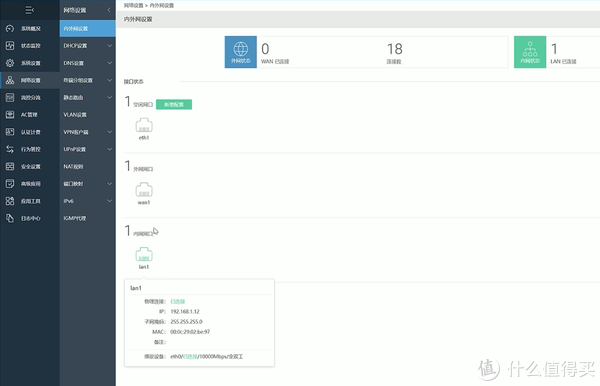
Task: Expand the IPv6 submenu
Action: coord(88,201)
